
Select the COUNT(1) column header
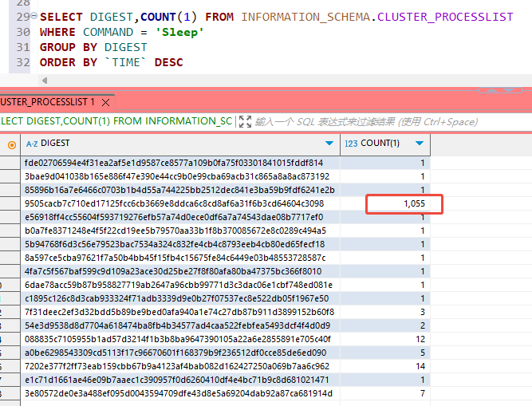(385, 144)
